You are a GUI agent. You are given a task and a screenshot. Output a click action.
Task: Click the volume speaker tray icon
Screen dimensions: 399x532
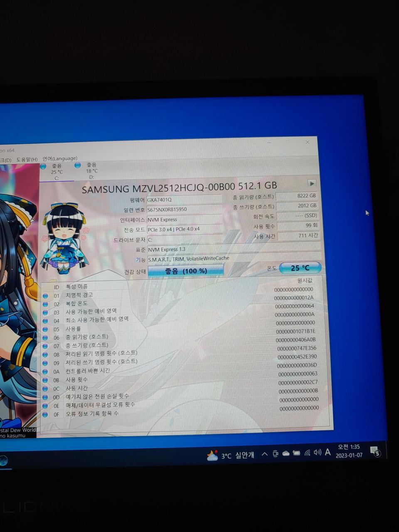point(318,452)
